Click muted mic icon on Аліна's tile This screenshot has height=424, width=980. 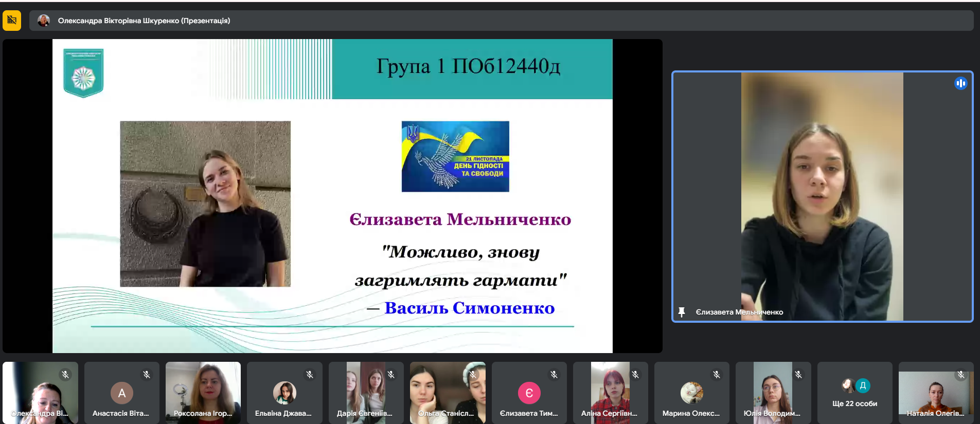(635, 375)
